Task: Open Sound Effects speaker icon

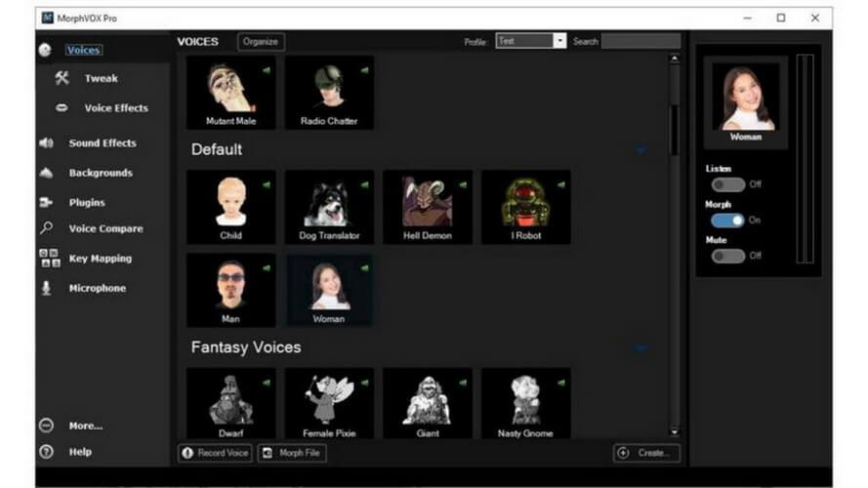Action: (47, 143)
